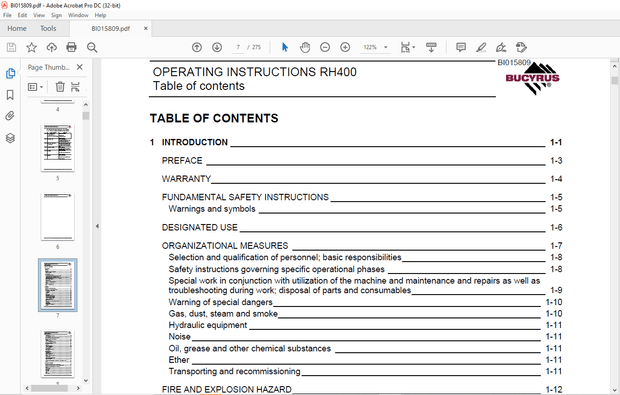Image resolution: width=620 pixels, height=395 pixels.
Task: Click the thumbnail panel icon beside trash
Action: click(75, 87)
